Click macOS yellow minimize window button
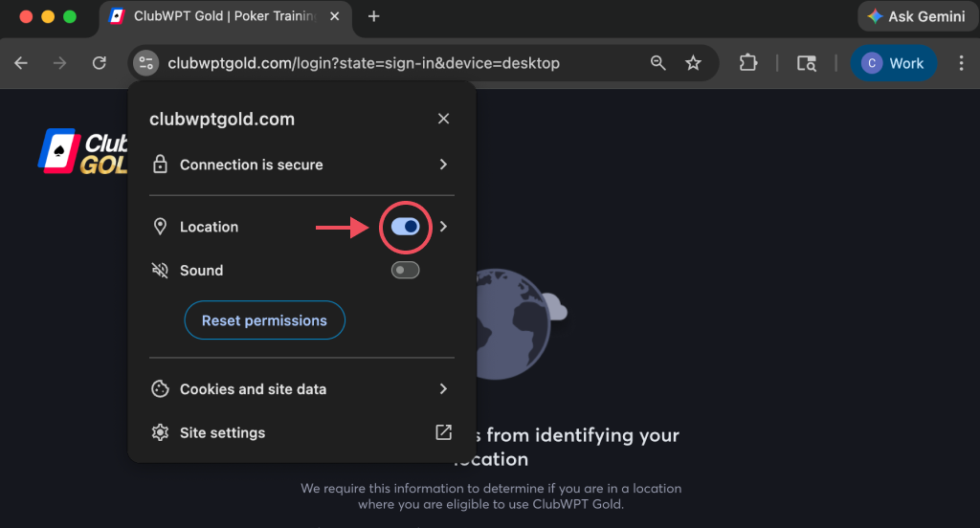This screenshot has width=980, height=528. click(x=48, y=17)
